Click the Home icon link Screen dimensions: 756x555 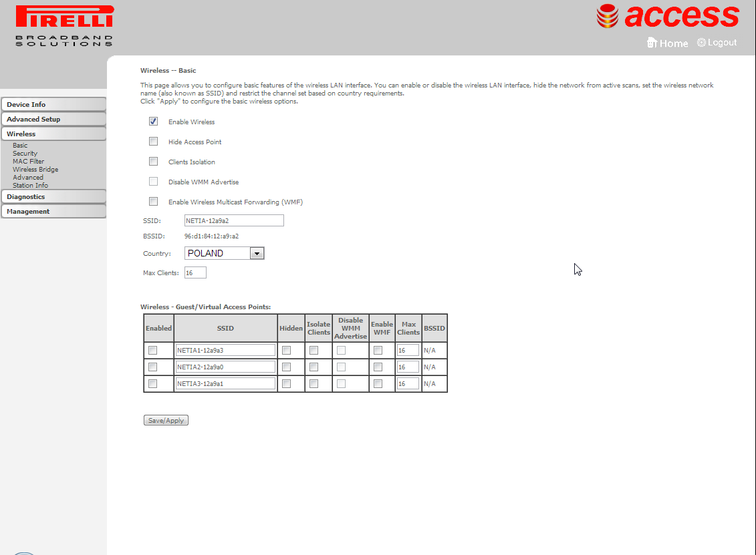(x=667, y=43)
